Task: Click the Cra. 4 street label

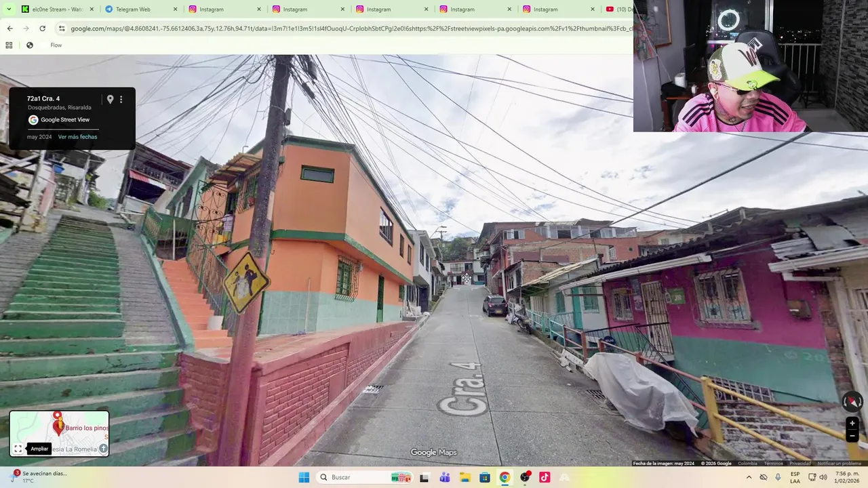Action: (x=465, y=389)
